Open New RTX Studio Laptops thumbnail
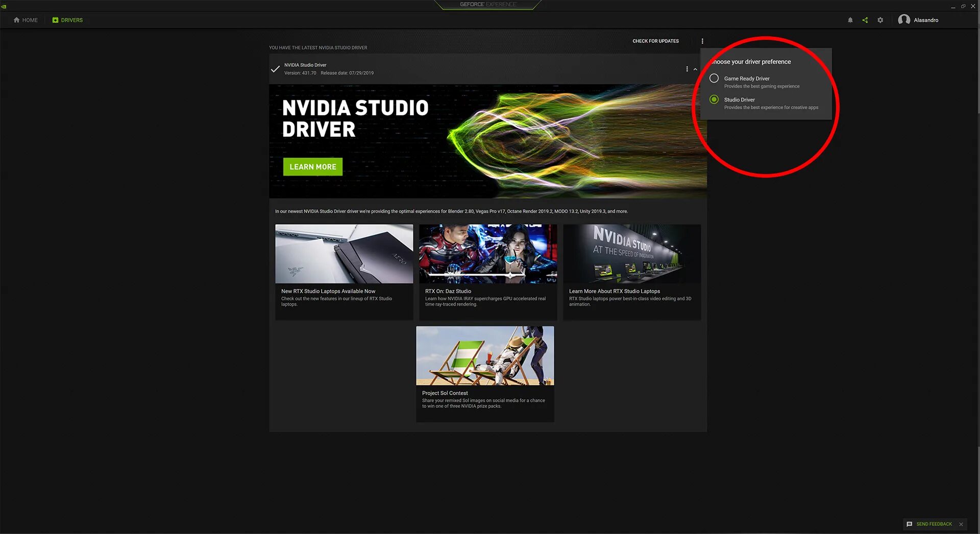Image resolution: width=980 pixels, height=534 pixels. [344, 254]
